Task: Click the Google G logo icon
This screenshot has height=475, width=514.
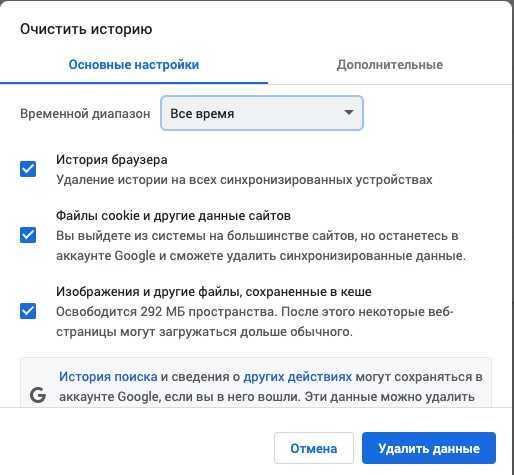Action: click(x=38, y=395)
